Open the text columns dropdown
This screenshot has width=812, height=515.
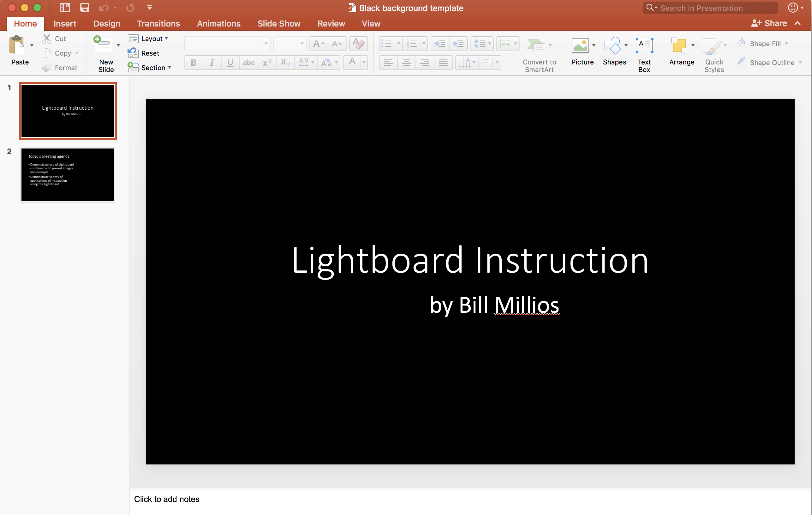coord(508,44)
